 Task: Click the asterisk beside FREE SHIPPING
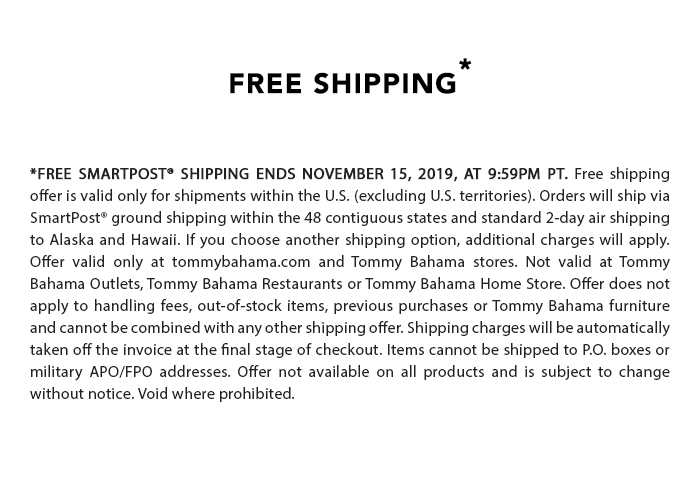465,66
